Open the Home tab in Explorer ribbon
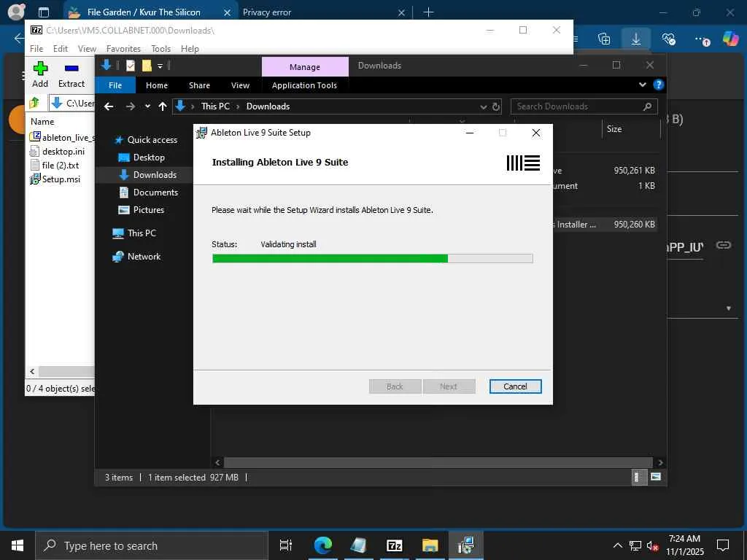This screenshot has height=560, width=747. click(x=157, y=85)
